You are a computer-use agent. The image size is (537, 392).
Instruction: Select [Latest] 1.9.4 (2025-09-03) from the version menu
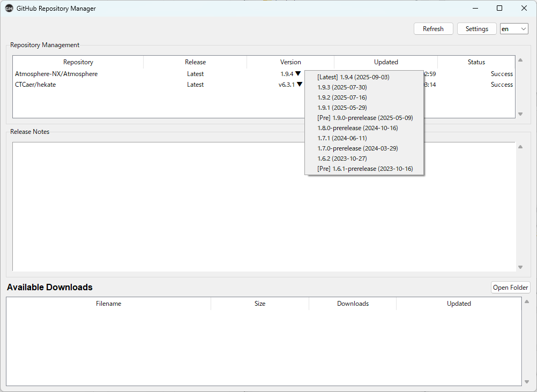(364, 77)
